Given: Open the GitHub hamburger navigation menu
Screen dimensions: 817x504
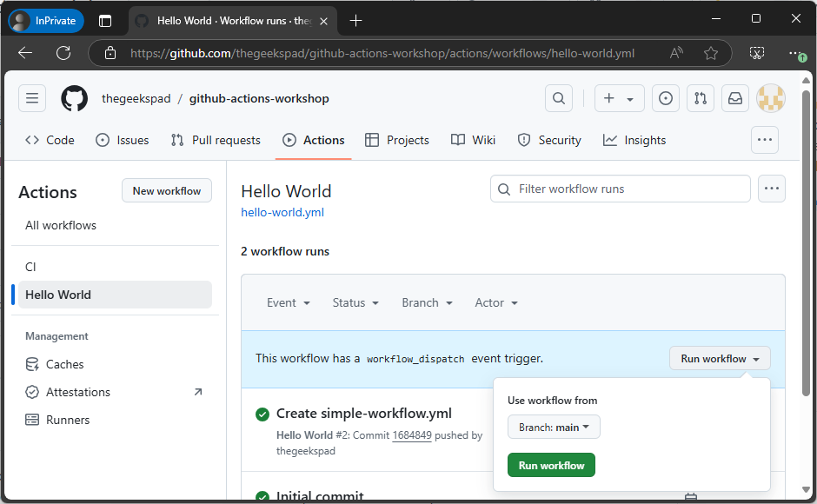Looking at the screenshot, I should click(32, 98).
